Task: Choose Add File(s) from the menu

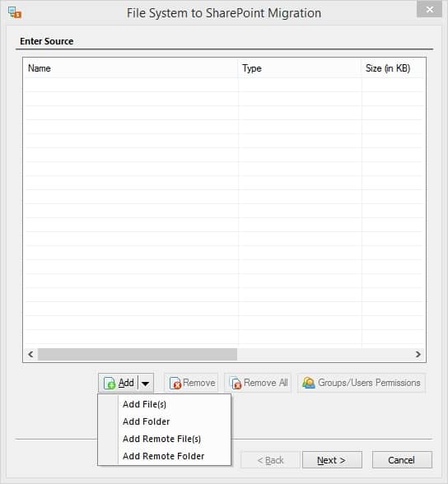Action: click(x=164, y=404)
